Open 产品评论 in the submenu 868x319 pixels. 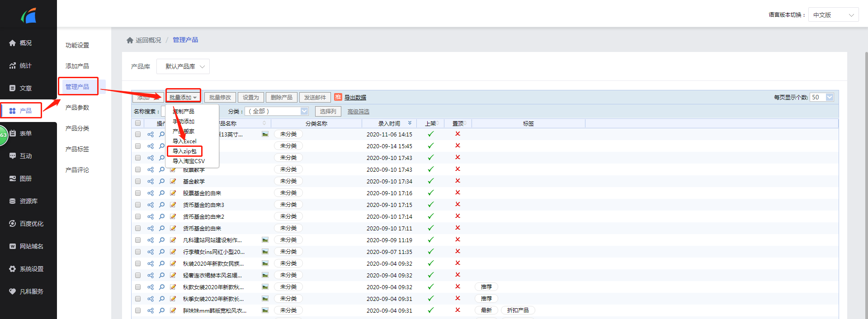click(77, 170)
